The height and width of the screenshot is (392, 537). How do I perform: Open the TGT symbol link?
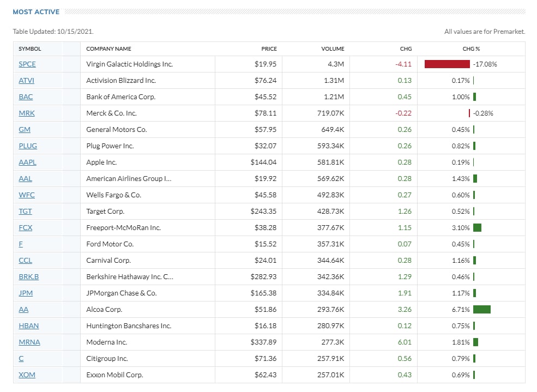(25, 211)
